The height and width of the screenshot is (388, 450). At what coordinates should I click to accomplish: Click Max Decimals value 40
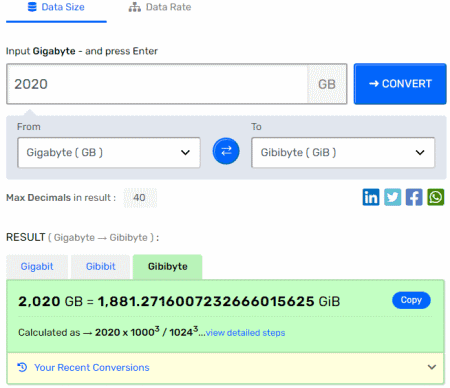coord(140,197)
